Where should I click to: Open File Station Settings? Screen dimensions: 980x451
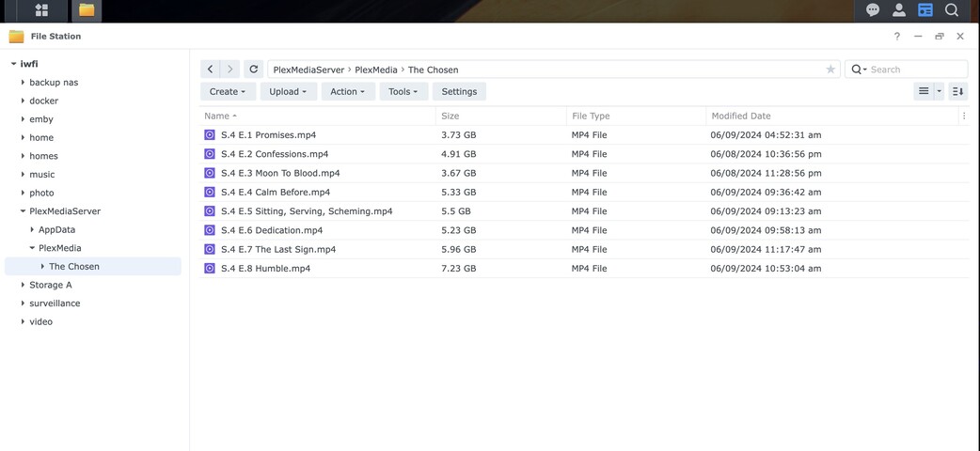[459, 91]
